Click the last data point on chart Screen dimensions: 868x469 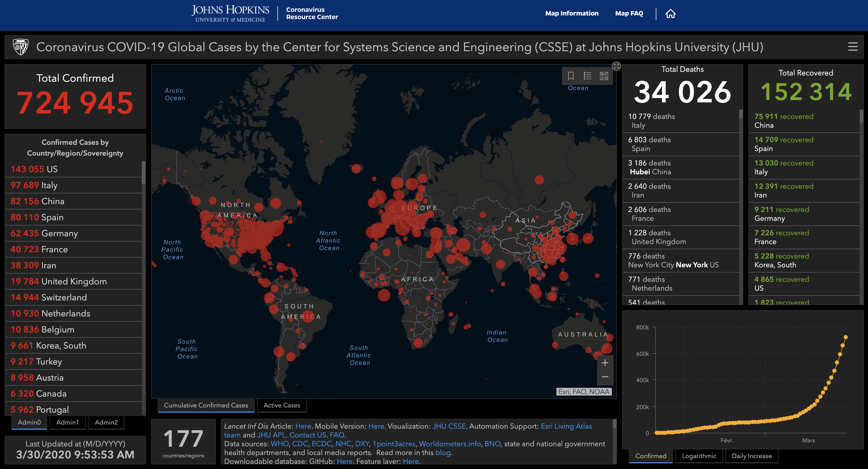[845, 337]
